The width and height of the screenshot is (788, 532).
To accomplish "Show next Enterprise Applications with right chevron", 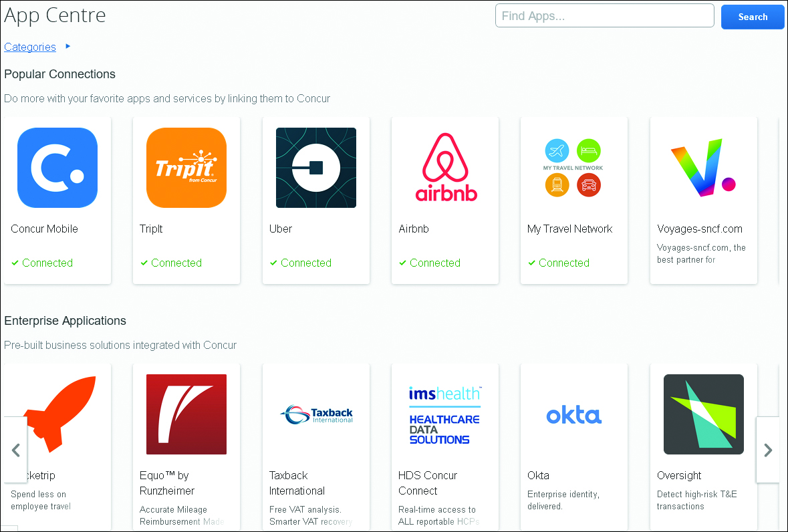I will click(x=768, y=450).
